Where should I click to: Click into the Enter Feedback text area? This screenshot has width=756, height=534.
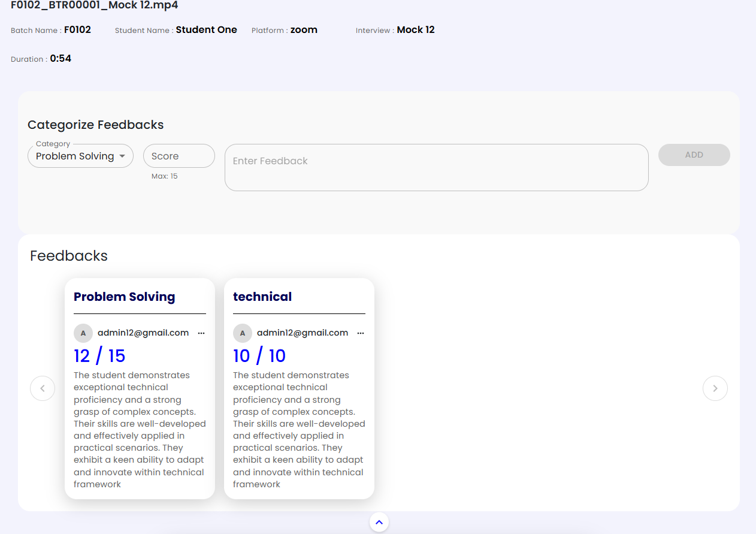pyautogui.click(x=436, y=167)
